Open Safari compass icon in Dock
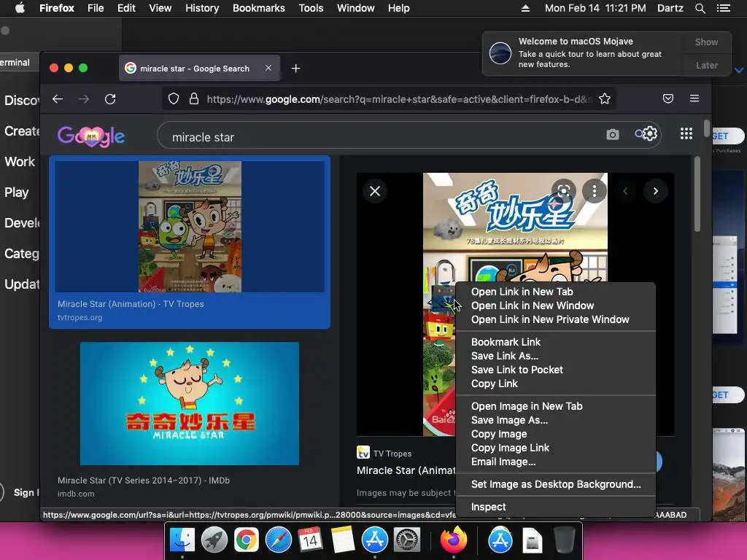The image size is (747, 560). click(278, 540)
